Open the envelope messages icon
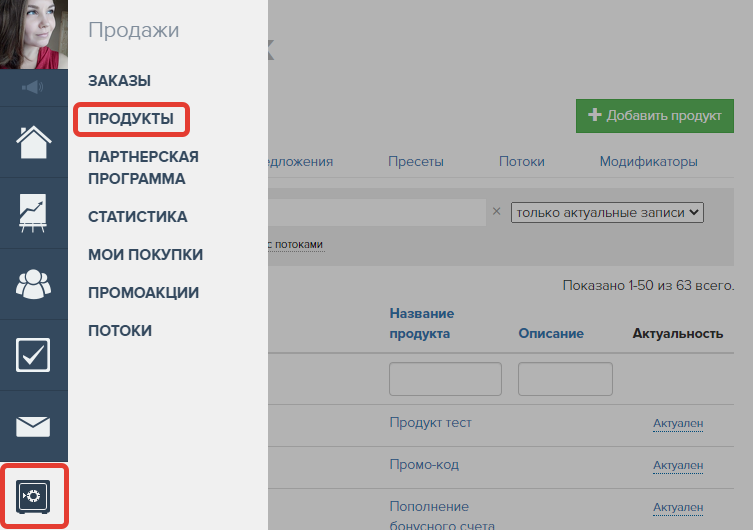753x530 pixels. [x=34, y=426]
